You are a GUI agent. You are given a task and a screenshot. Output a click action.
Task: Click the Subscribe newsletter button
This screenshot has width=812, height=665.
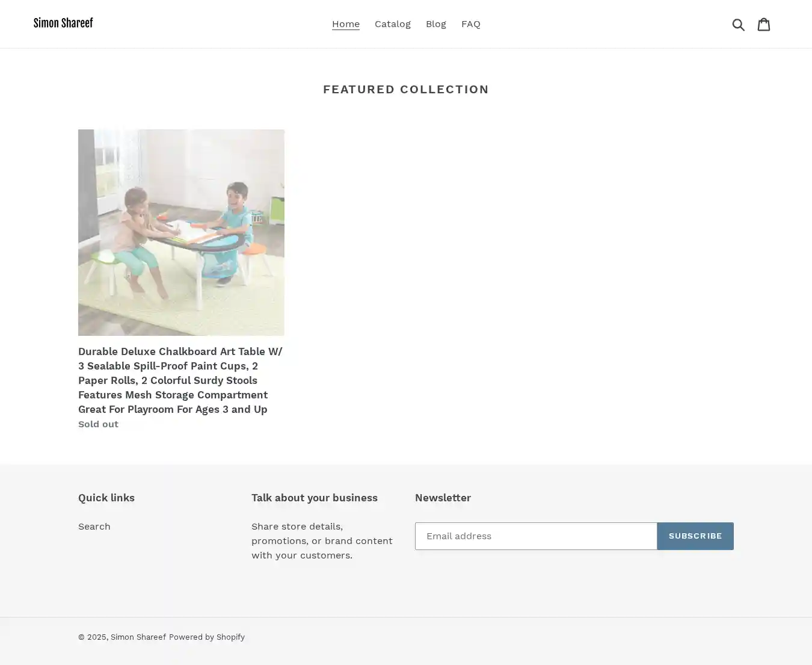tap(695, 536)
